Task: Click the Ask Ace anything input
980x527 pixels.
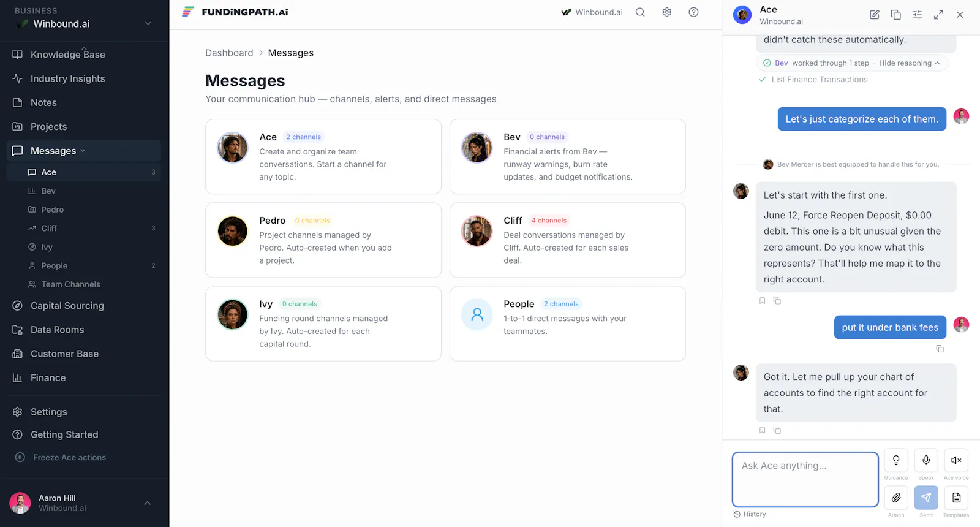Action: 805,479
